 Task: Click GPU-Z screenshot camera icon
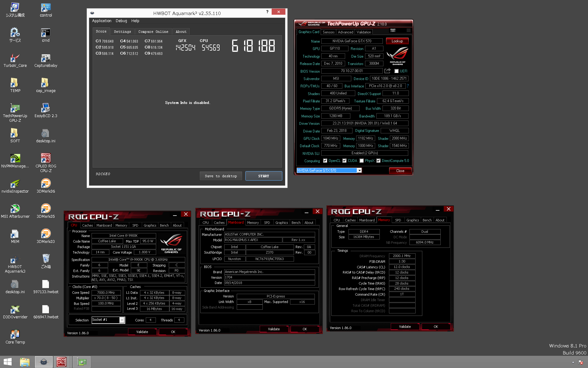point(393,30)
